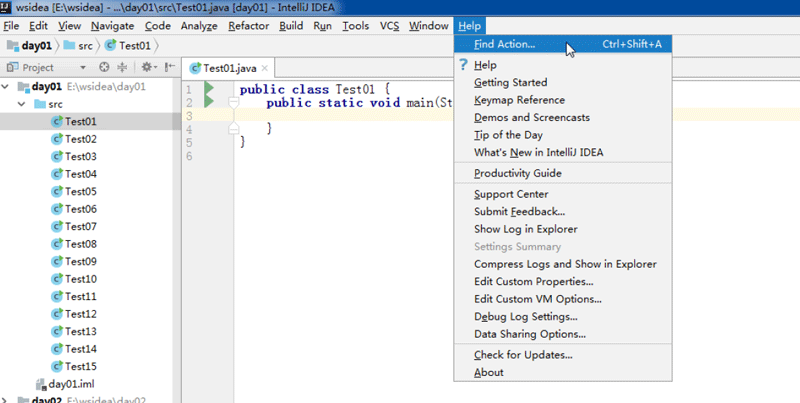Screen dimensions: 800x403
Task: Click the collapse all icon in Project panel
Action: pos(122,67)
